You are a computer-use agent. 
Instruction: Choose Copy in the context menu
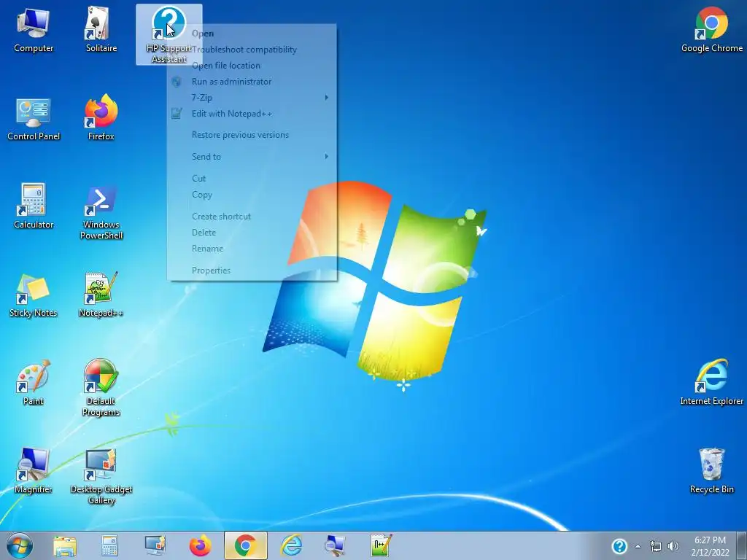(x=252, y=195)
